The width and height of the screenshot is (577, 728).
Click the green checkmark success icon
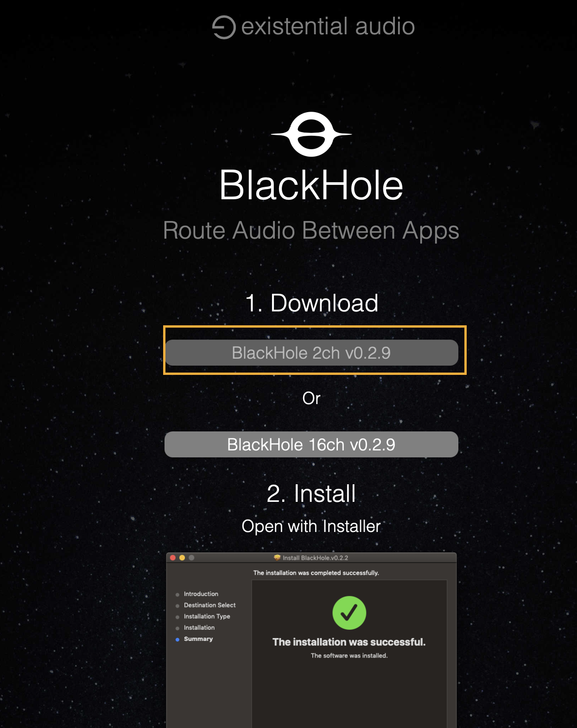(349, 613)
